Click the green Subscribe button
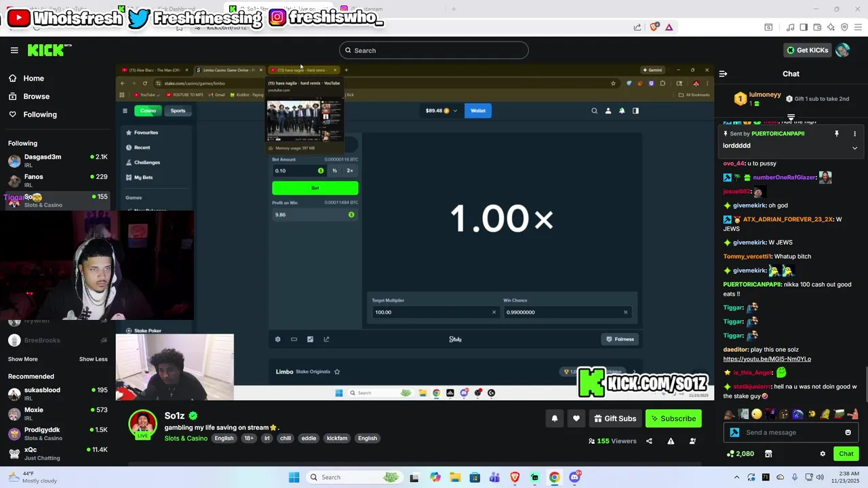Viewport: 868px width, 488px height. coord(673,418)
